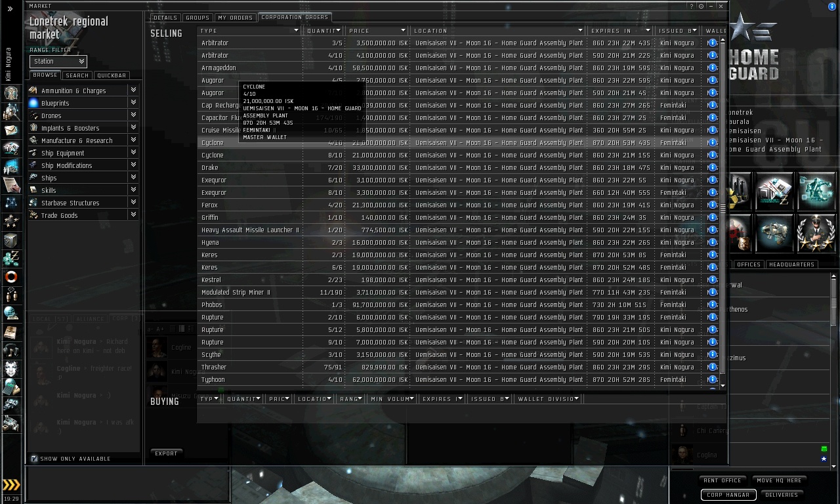Open the Range Filter Station dropdown
840x504 pixels.
[58, 61]
